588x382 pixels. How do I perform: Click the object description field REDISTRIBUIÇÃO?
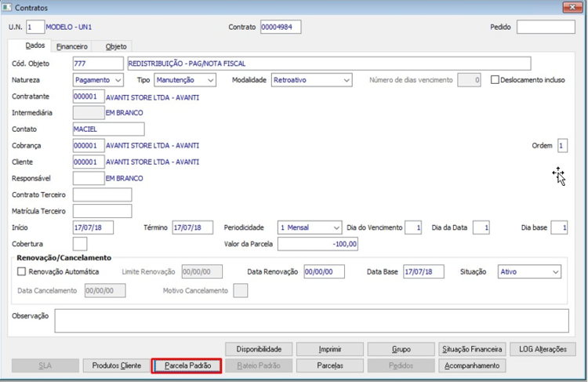click(329, 64)
